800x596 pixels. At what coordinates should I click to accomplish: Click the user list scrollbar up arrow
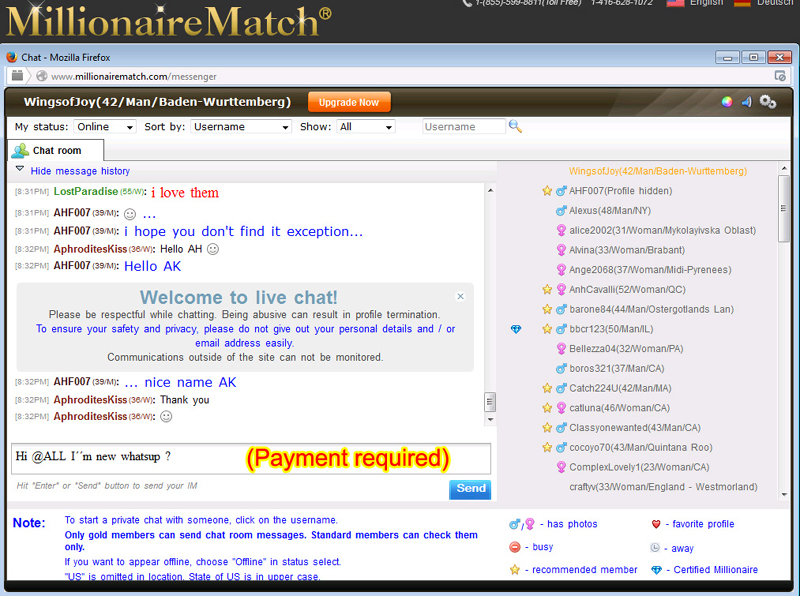pos(784,168)
